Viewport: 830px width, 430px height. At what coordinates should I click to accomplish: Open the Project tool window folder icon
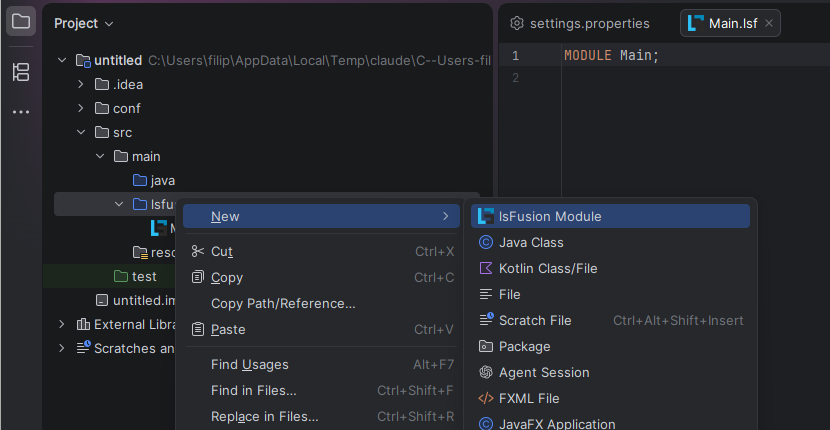click(21, 22)
